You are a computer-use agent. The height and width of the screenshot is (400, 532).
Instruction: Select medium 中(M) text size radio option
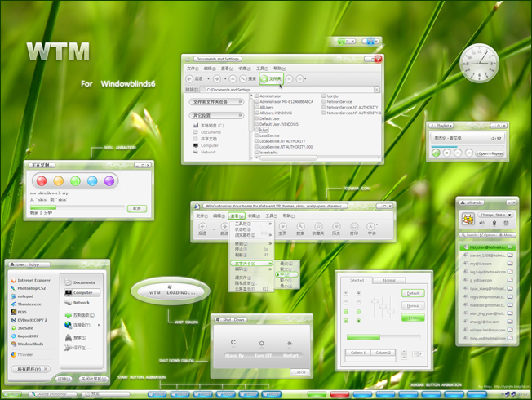tap(286, 274)
